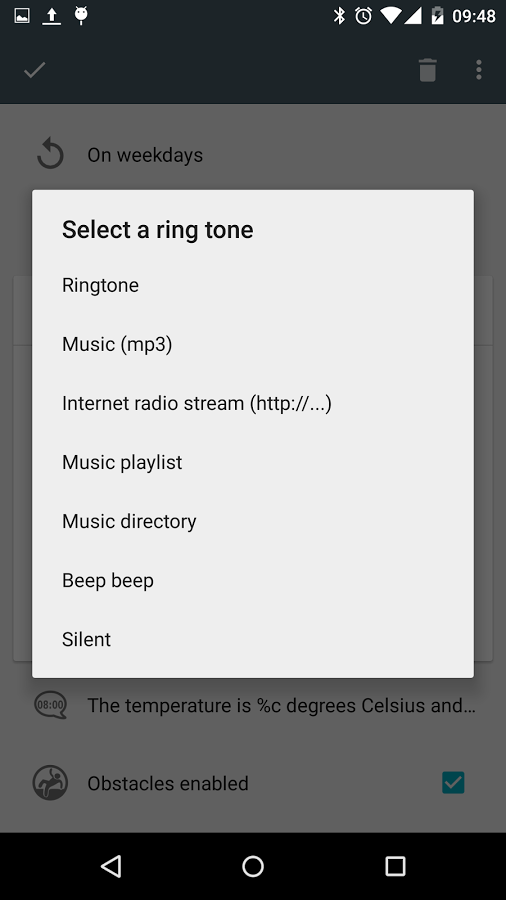Tap the repeat arrow icon beside On weekdays

[x=50, y=155]
